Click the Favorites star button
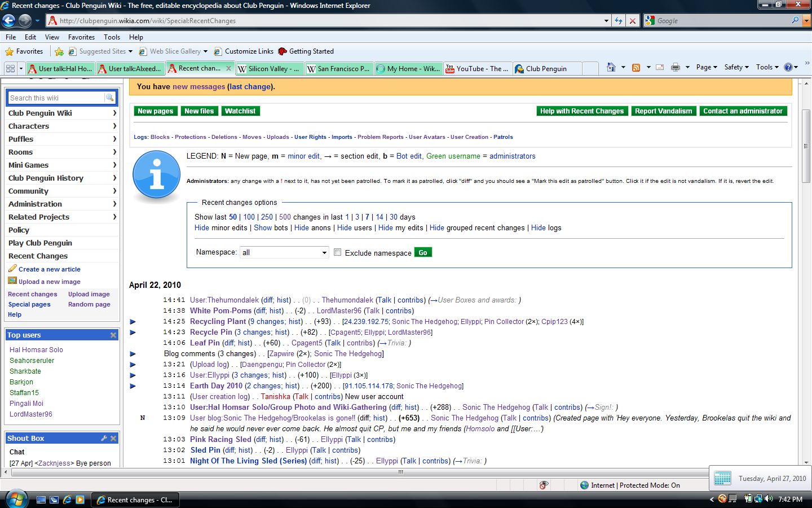 pos(24,51)
